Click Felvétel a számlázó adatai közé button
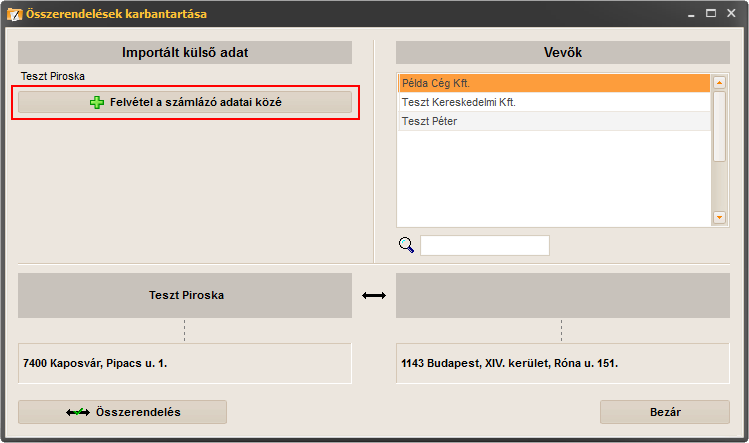The image size is (749, 443). 185,102
